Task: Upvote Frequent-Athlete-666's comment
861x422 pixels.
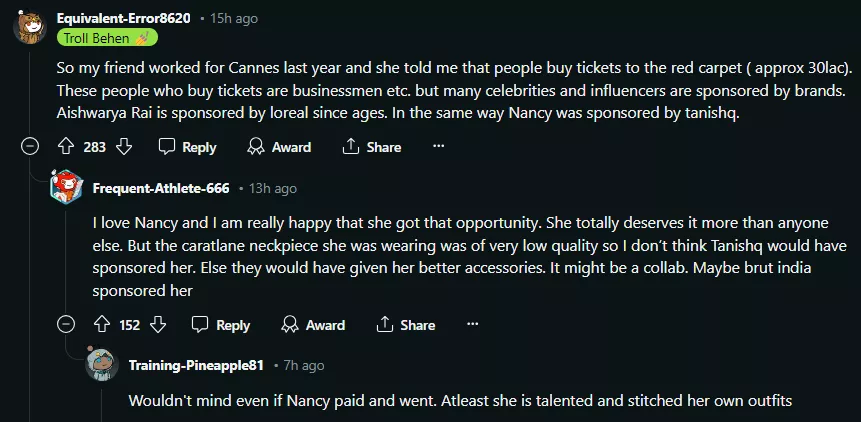Action: pyautogui.click(x=101, y=325)
